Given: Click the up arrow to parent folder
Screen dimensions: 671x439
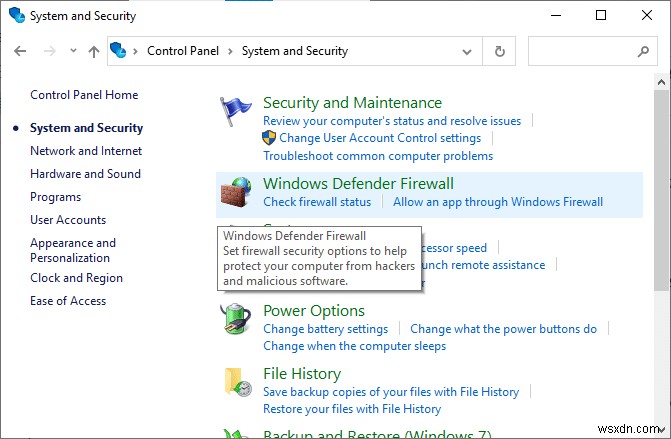Looking at the screenshot, I should (93, 51).
